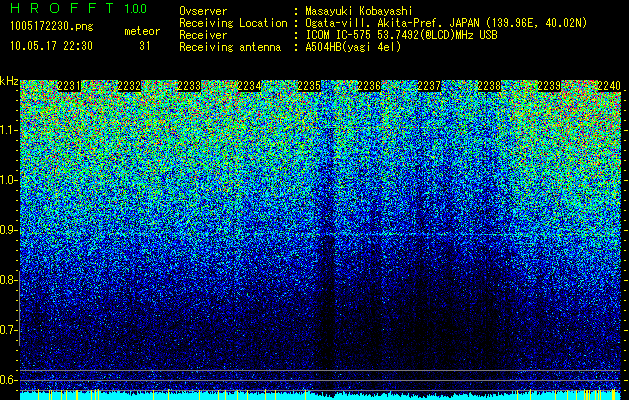
Task: Click the HROFFT 1.0.0 title text
Action: (79, 8)
